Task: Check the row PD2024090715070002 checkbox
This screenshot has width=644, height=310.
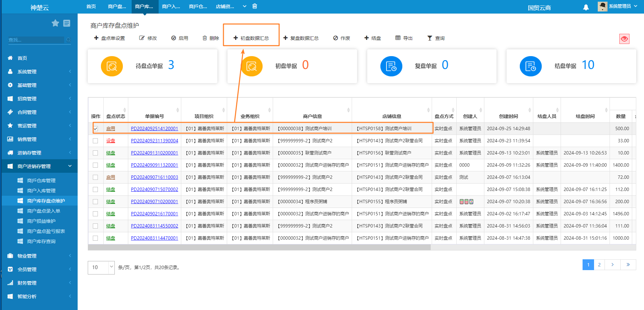Action: coord(96,189)
